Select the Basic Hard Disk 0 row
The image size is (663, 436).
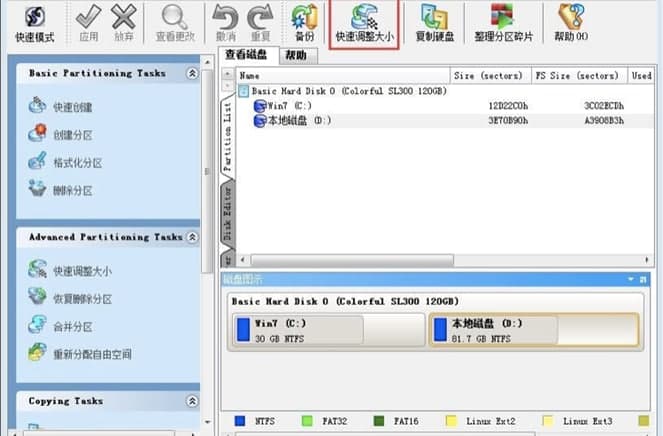445,91
